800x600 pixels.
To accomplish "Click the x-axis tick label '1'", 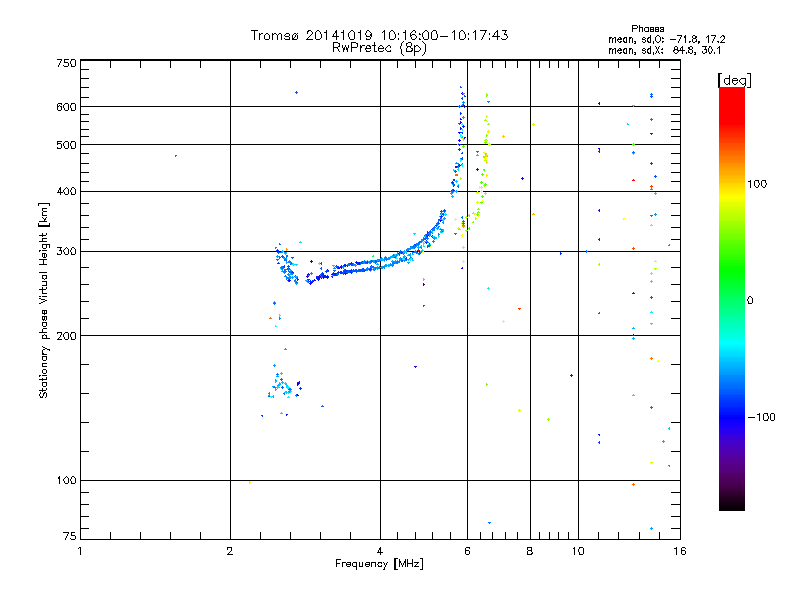I will (80, 551).
